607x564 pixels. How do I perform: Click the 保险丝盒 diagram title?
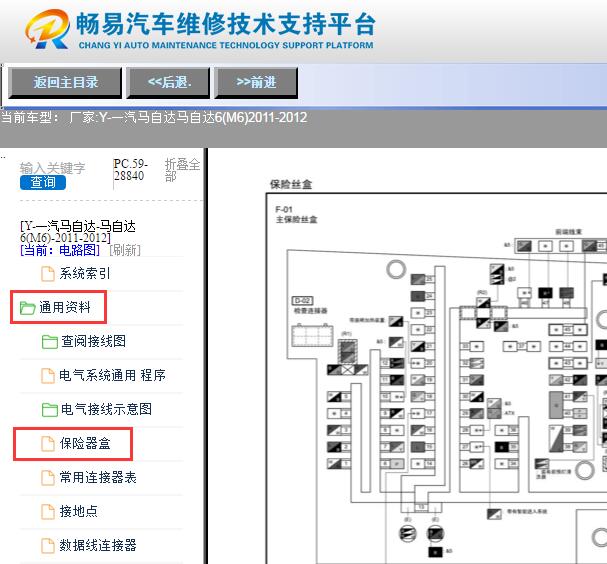click(x=291, y=184)
